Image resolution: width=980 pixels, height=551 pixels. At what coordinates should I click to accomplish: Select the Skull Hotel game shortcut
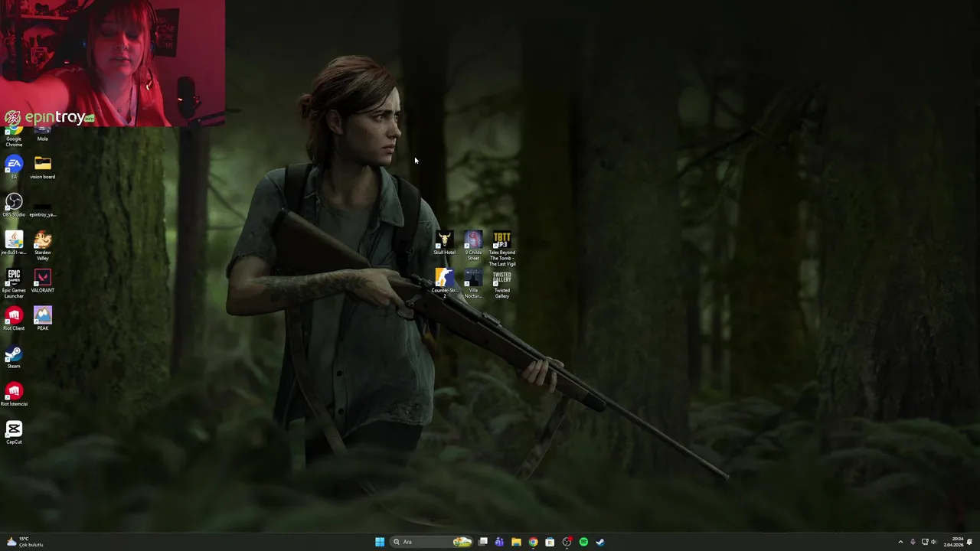coord(445,243)
